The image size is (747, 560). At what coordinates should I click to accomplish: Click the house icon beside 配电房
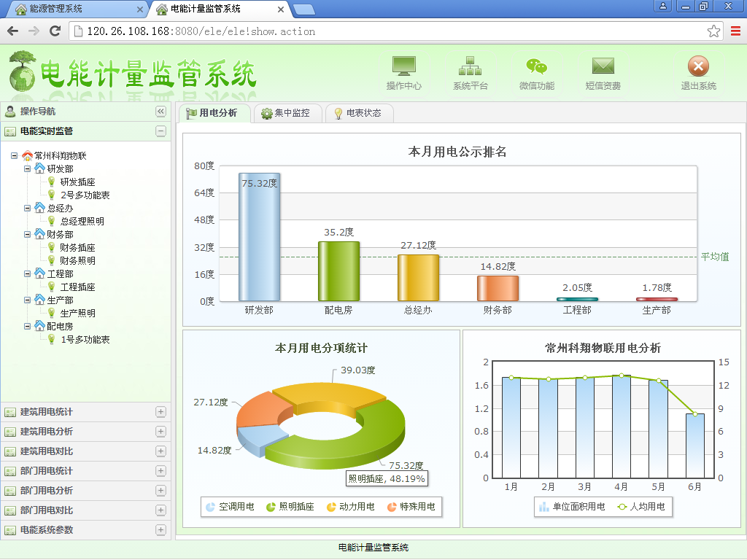(x=39, y=326)
